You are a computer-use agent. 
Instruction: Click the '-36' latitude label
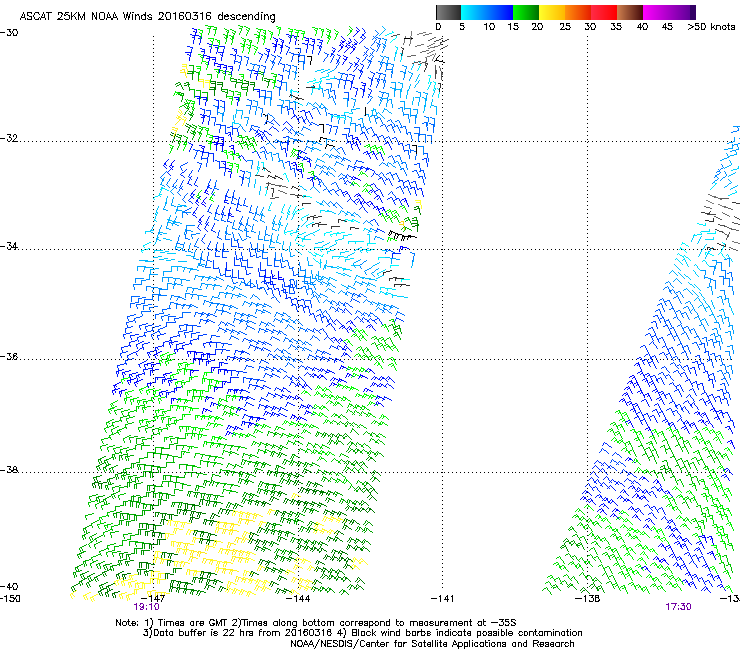tap(9, 356)
